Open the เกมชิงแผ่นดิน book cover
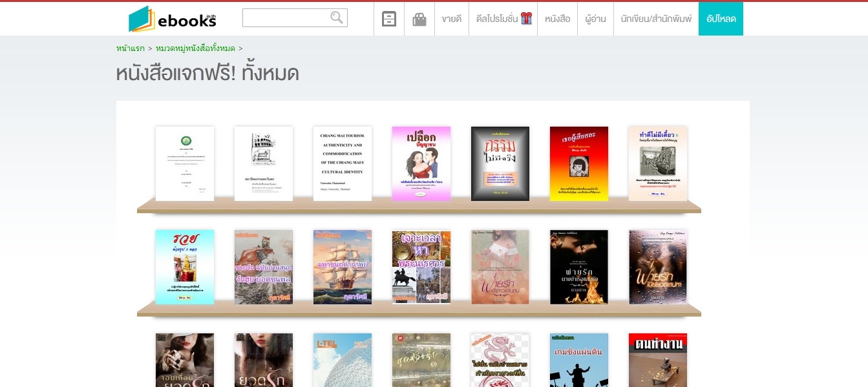Screen dimensions: 868x387 pyautogui.click(x=579, y=360)
